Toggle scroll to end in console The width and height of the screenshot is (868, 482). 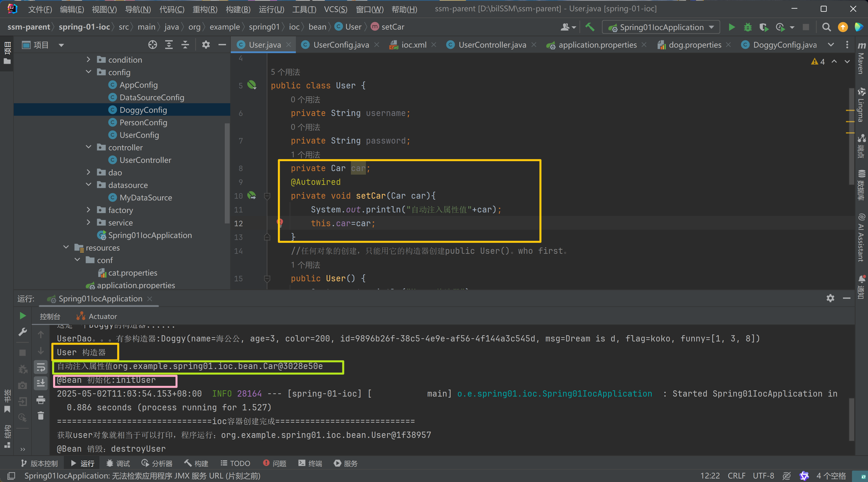pos(41,383)
